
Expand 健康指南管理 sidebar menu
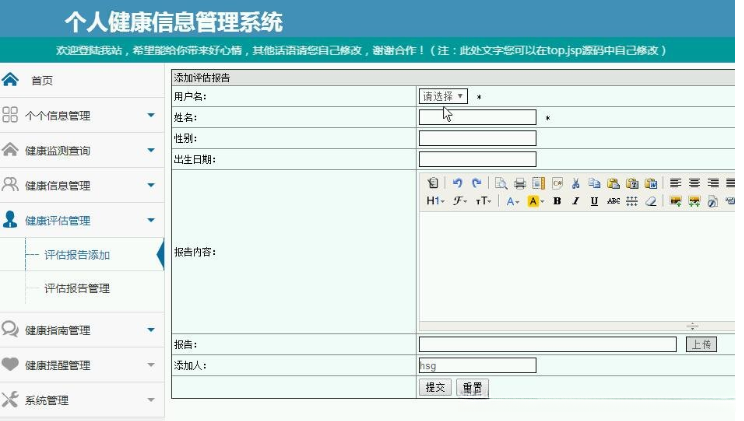click(82, 330)
